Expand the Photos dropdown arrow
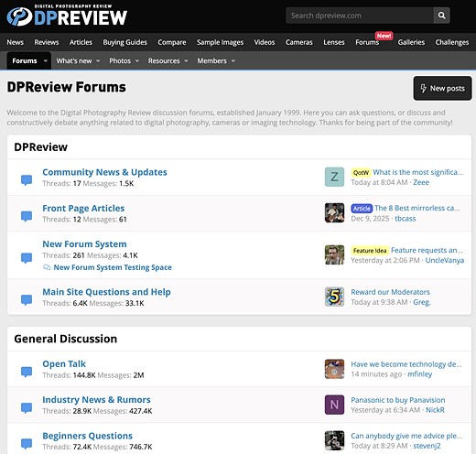476x454 pixels. click(137, 60)
